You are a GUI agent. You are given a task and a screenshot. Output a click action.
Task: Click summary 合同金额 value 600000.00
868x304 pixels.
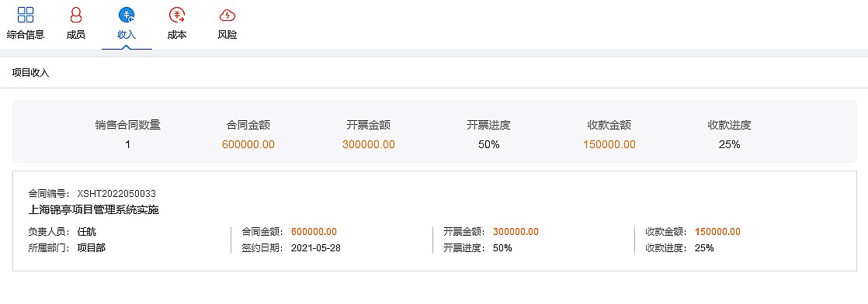click(248, 145)
